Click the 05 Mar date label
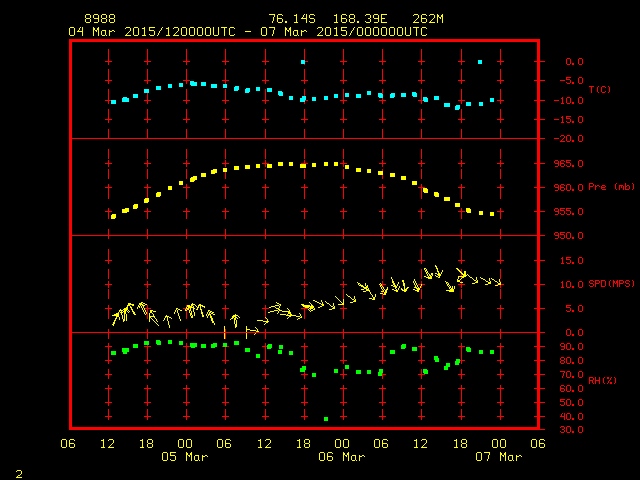 pyautogui.click(x=184, y=457)
